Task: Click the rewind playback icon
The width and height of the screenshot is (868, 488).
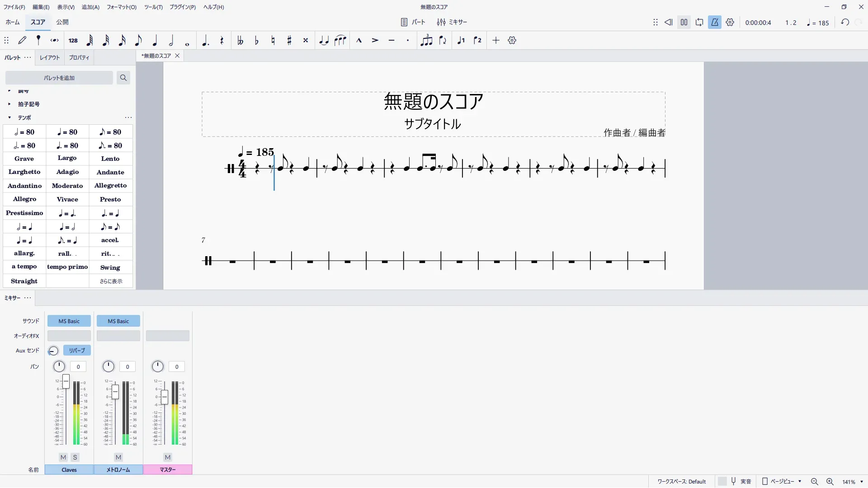Action: click(x=668, y=22)
